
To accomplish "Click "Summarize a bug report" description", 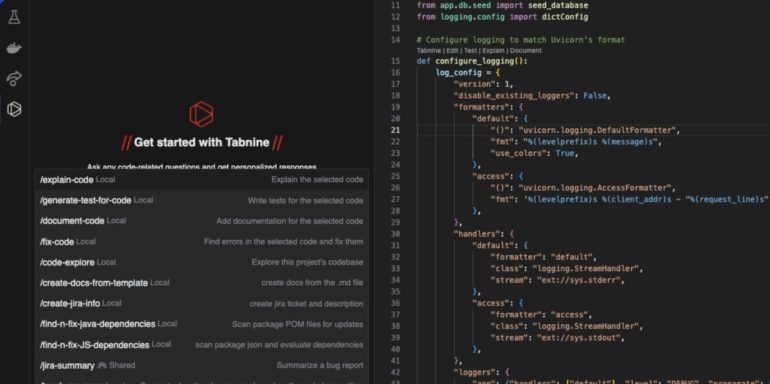I will point(320,365).
